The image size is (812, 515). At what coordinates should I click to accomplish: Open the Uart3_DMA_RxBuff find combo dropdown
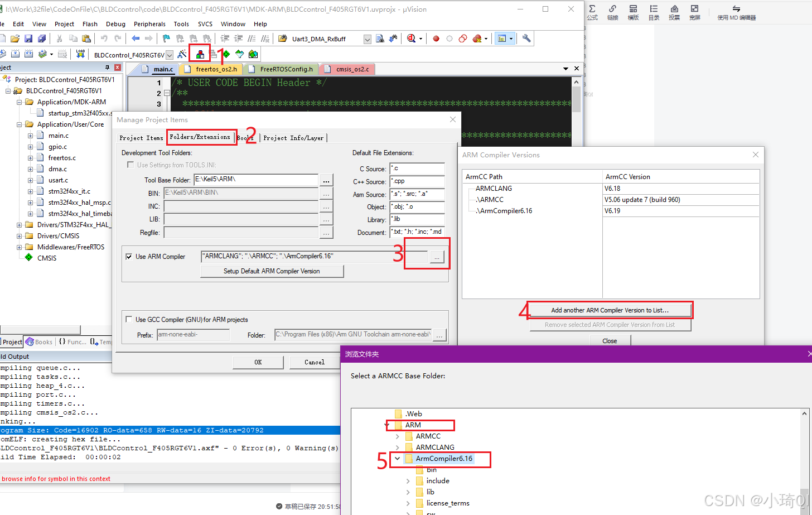[x=367, y=39]
